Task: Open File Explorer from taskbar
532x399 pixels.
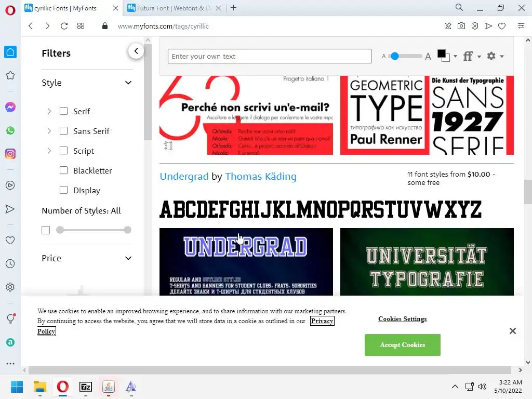Action: point(39,387)
